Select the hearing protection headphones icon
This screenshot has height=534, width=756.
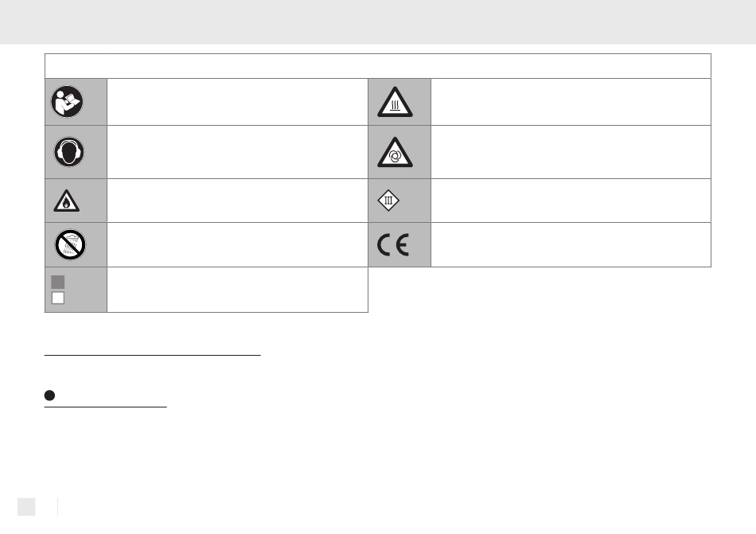tap(69, 152)
